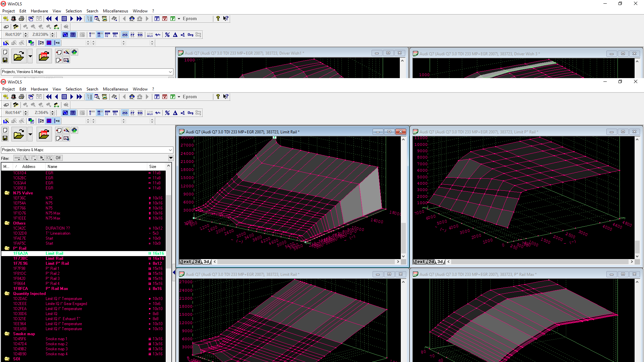Viewport: 644px width, 362px height.
Task: Toggle the filter Off button
Action: pyautogui.click(x=58, y=158)
